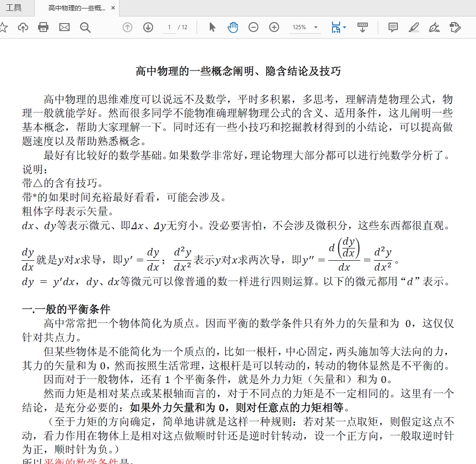Viewport: 476px width, 464px height.
Task: Activate the arrow selection tool
Action: point(212,27)
